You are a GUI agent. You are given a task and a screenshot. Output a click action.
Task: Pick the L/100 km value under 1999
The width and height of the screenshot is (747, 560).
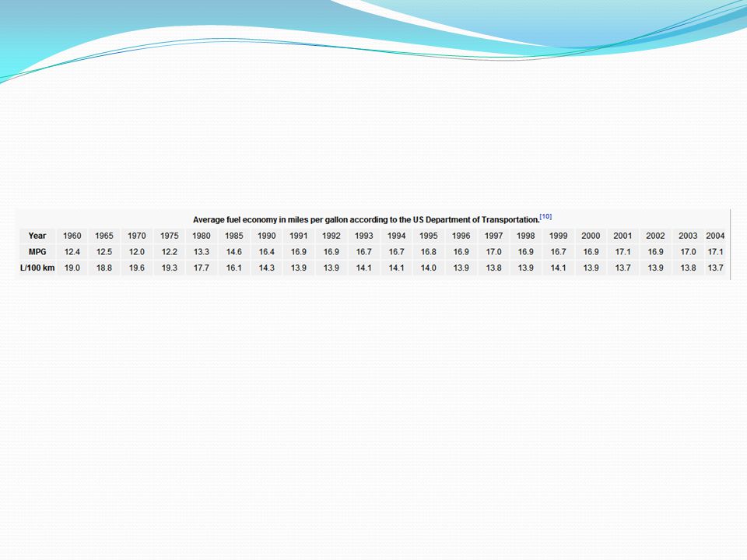(x=559, y=268)
